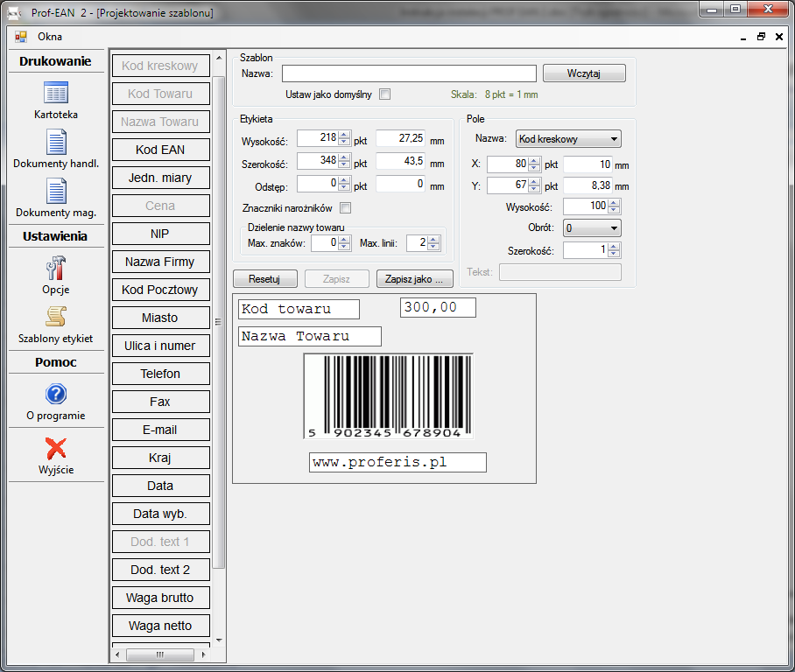Viewport: 795px width, 672px height.
Task: Add the Waga netto field
Action: click(x=160, y=626)
